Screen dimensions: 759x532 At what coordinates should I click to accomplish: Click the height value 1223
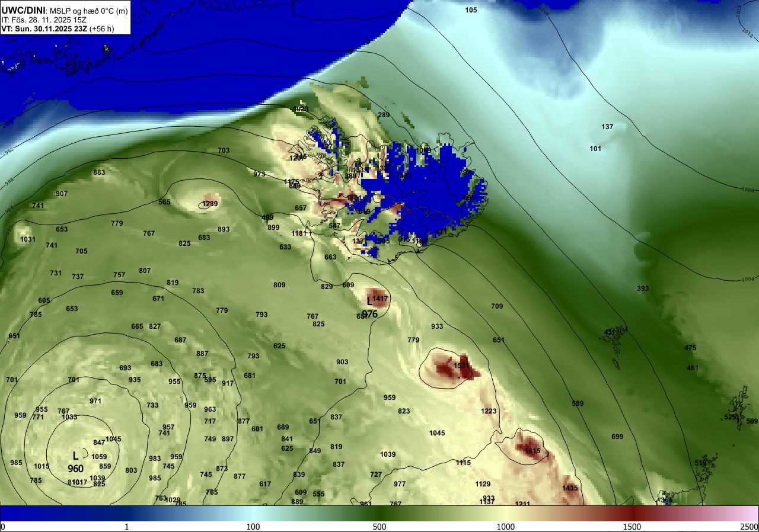(489, 411)
